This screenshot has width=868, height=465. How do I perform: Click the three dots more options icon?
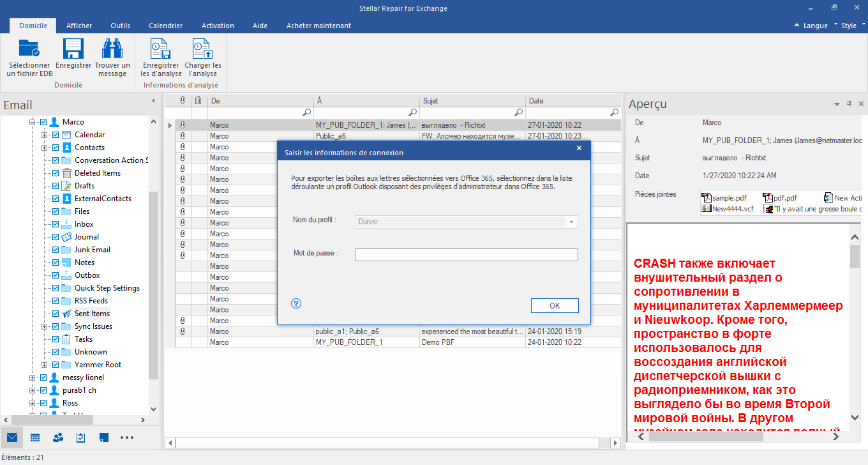tap(127, 438)
